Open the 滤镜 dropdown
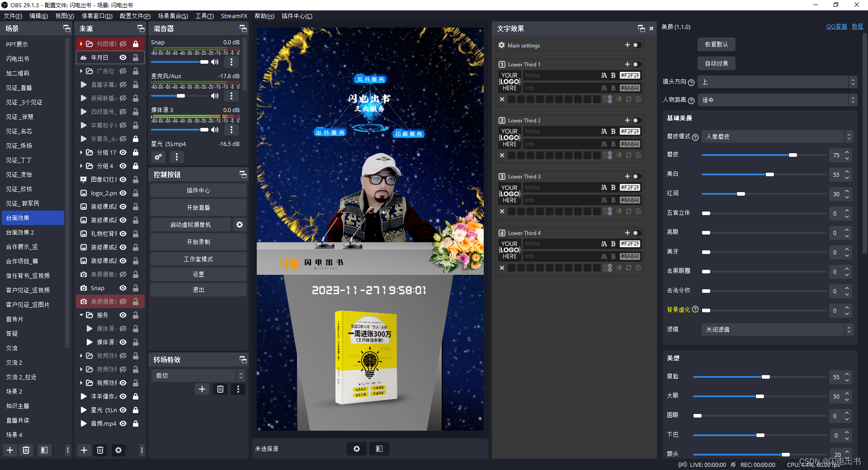Viewport: 868px width, 470px height. 777,329
